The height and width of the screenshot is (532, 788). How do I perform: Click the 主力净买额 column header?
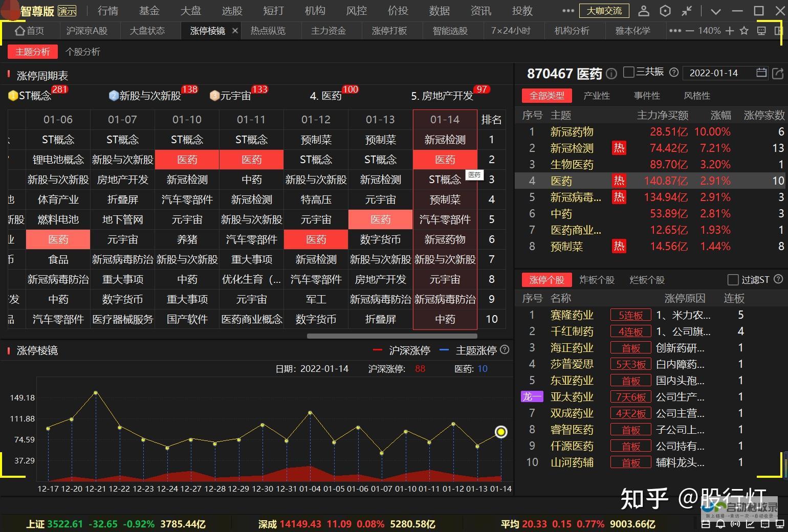tap(662, 115)
